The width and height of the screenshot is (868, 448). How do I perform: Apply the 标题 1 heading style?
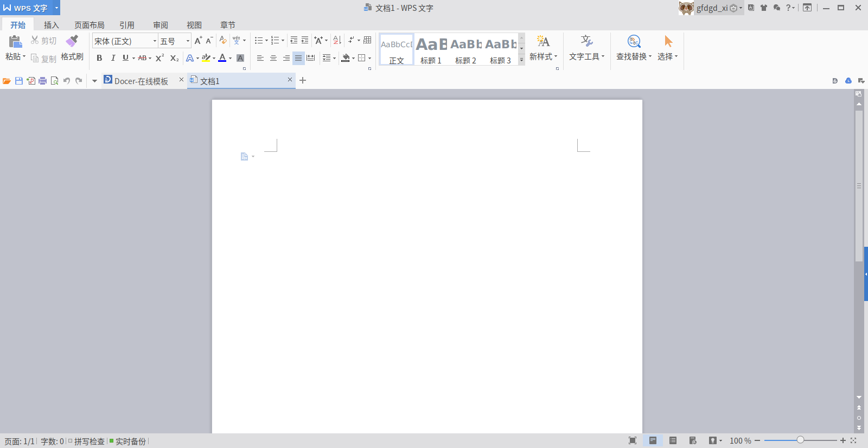coord(431,50)
